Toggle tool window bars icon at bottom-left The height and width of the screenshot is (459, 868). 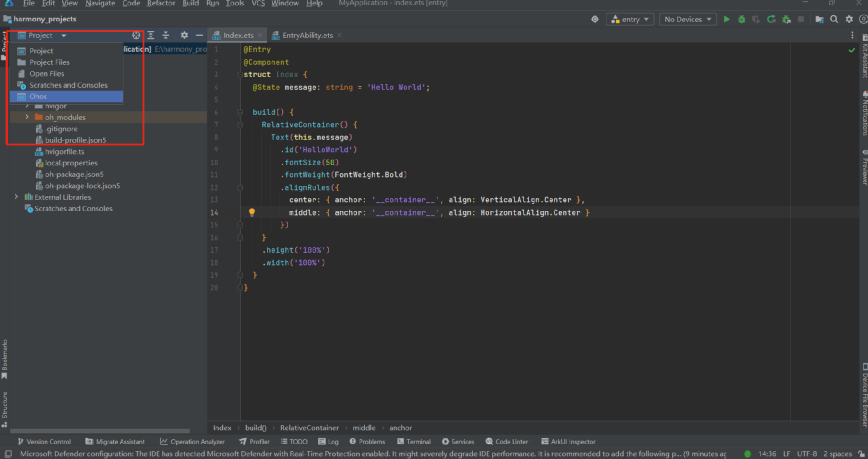click(8, 454)
